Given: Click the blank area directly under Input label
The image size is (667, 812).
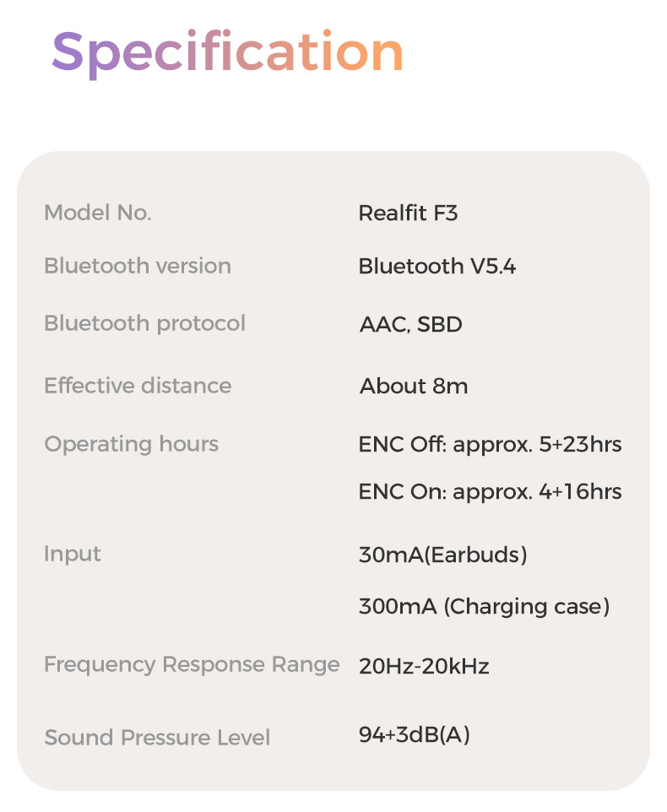Looking at the screenshot, I should pyautogui.click(x=73, y=606).
